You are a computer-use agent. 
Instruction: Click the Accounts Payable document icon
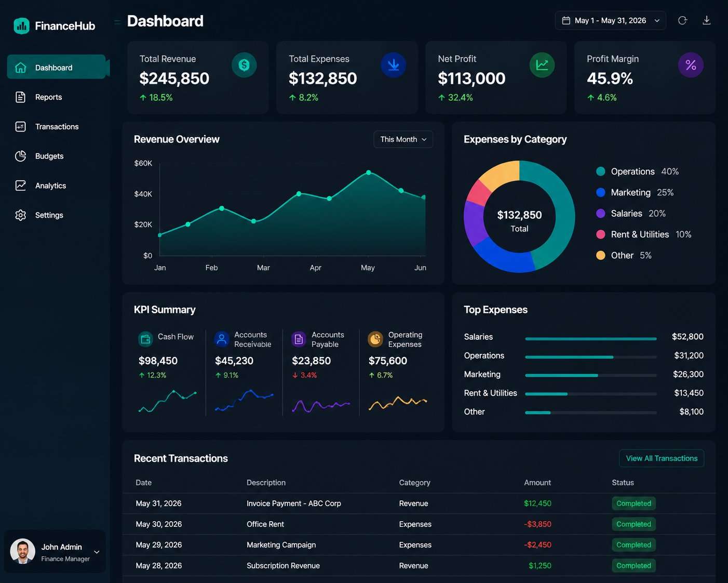(299, 339)
